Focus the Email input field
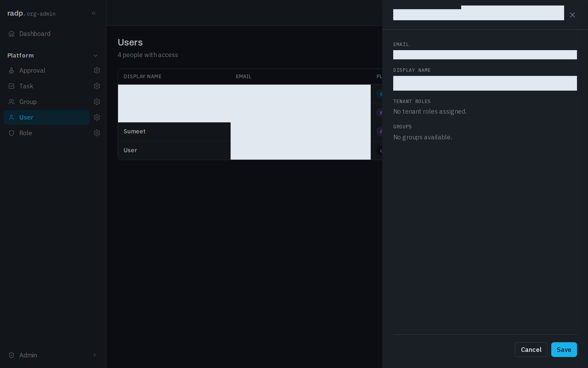 [485, 55]
